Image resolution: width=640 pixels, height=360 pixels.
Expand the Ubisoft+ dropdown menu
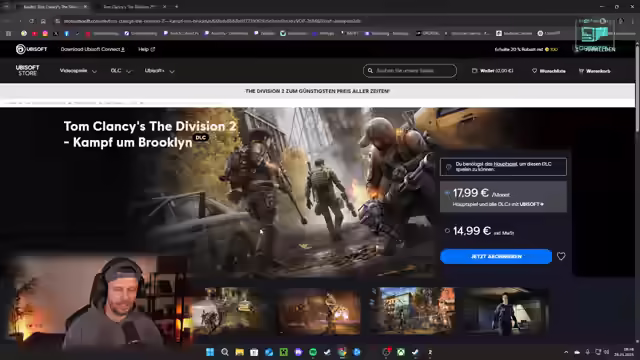click(160, 71)
